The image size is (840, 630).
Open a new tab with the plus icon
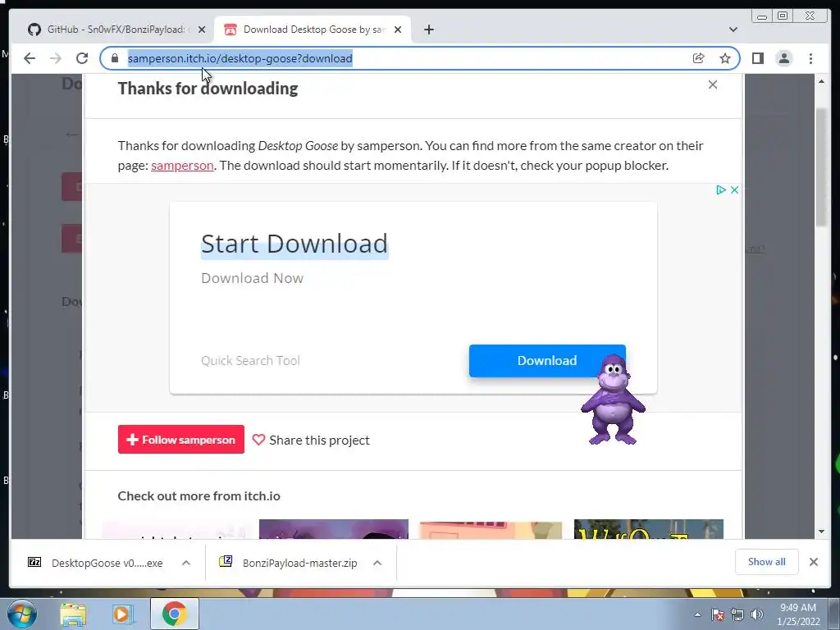coord(428,30)
